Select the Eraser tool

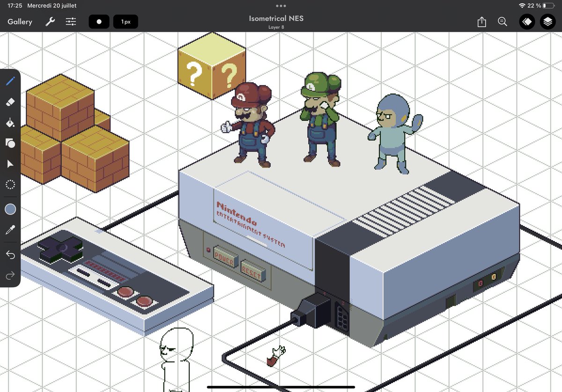point(10,102)
